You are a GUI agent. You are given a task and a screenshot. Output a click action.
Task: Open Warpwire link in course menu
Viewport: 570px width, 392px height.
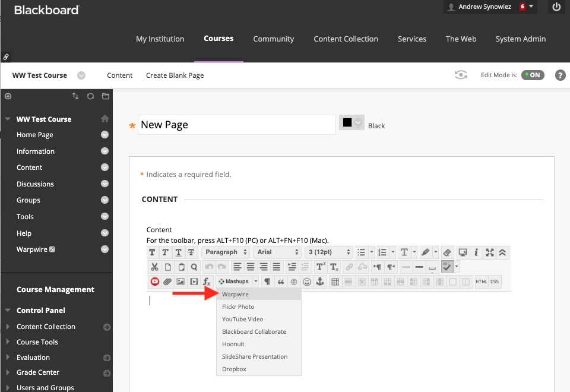click(x=32, y=249)
